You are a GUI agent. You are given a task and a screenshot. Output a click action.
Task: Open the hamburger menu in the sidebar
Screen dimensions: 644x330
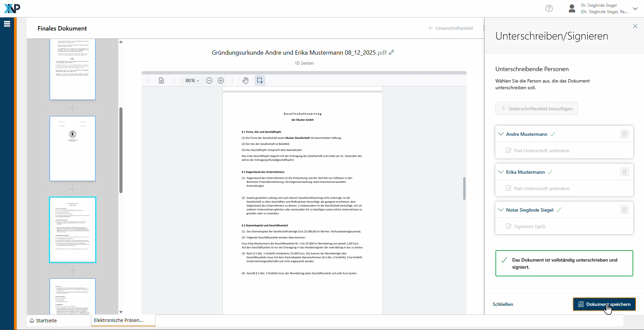[7, 24]
